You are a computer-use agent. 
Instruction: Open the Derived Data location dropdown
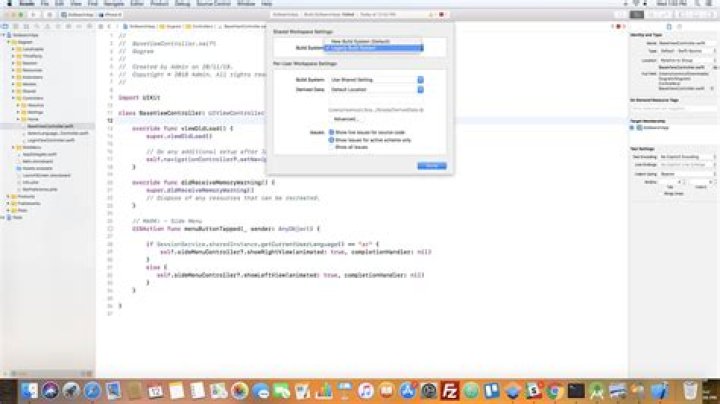(x=377, y=90)
